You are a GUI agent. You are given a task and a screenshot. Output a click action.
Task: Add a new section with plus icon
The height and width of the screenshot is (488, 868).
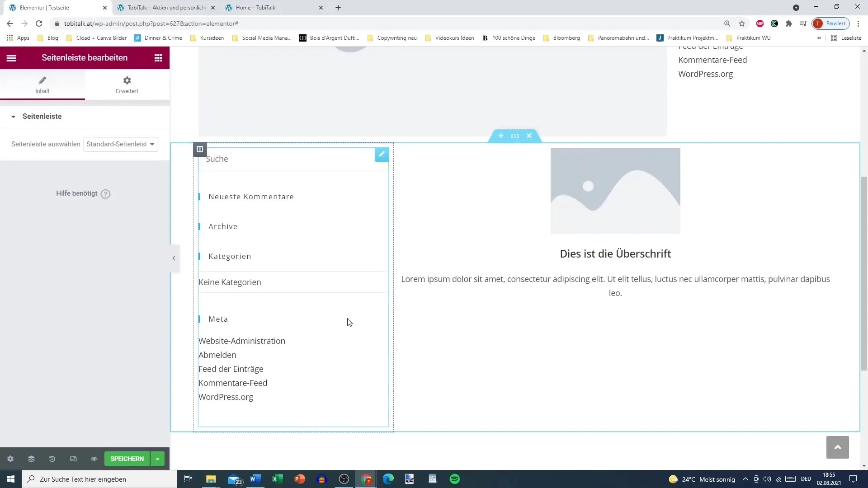pos(501,136)
